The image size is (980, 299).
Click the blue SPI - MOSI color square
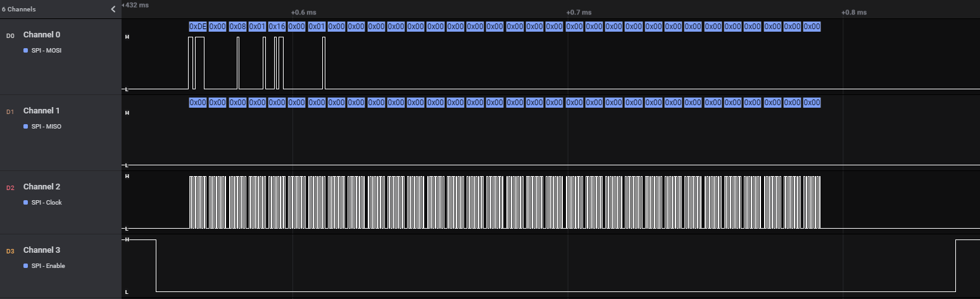pyautogui.click(x=26, y=51)
